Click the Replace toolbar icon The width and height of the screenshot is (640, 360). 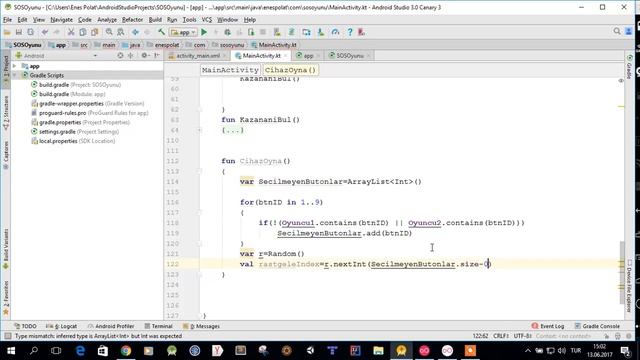pos(121,32)
